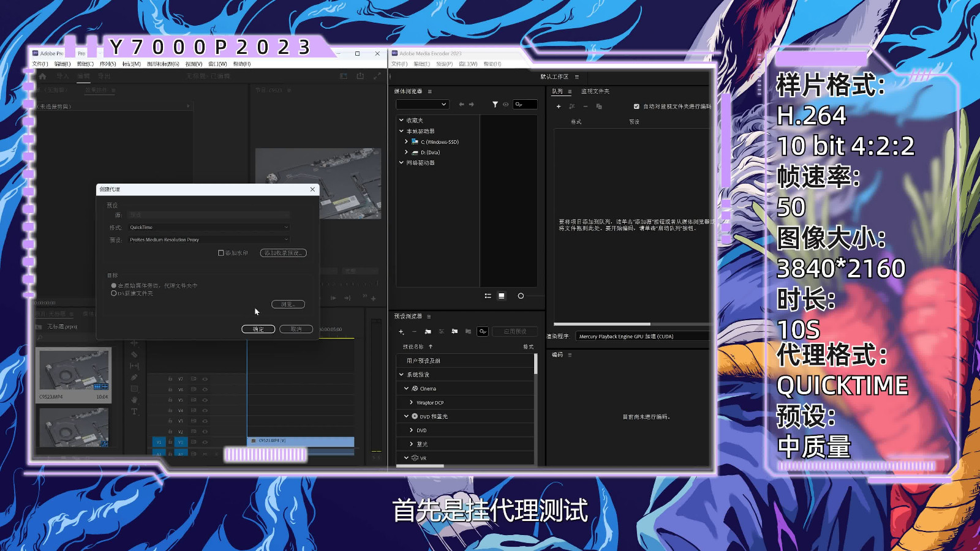The width and height of the screenshot is (980, 551).
Task: Open the 编码 panel menu icon
Action: [570, 354]
